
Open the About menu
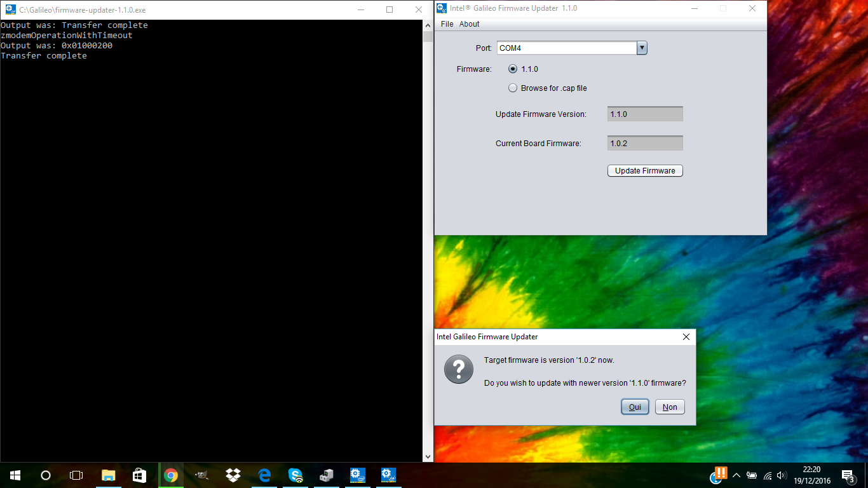[x=469, y=24]
